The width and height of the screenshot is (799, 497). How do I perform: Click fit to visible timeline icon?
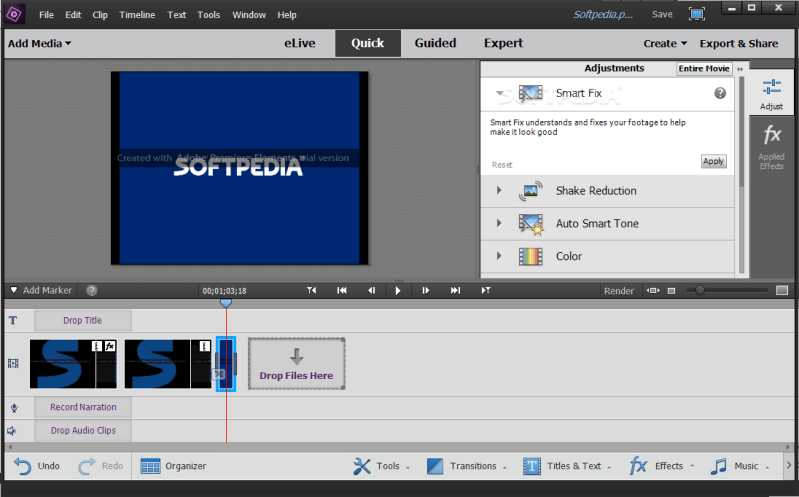[653, 291]
